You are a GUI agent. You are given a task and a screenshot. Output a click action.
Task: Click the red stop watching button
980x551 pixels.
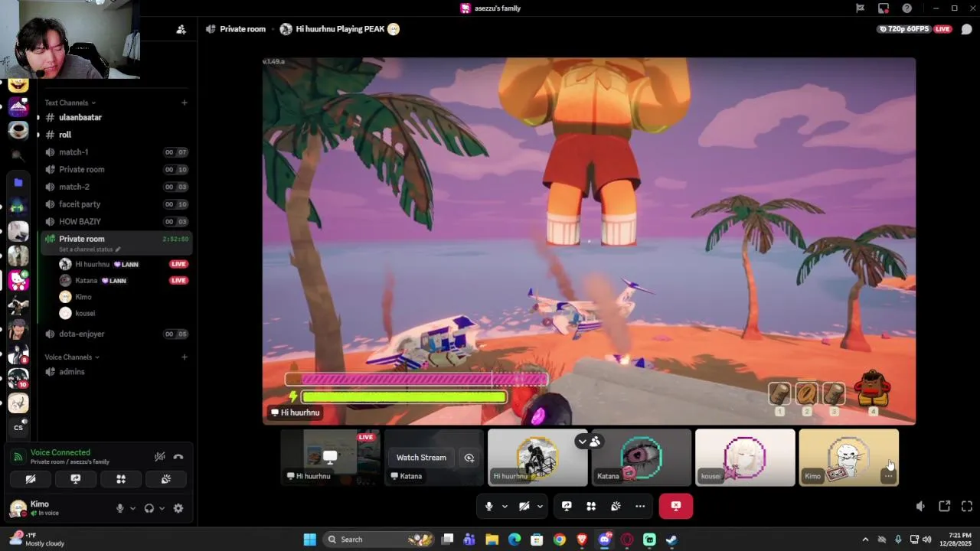[676, 506]
